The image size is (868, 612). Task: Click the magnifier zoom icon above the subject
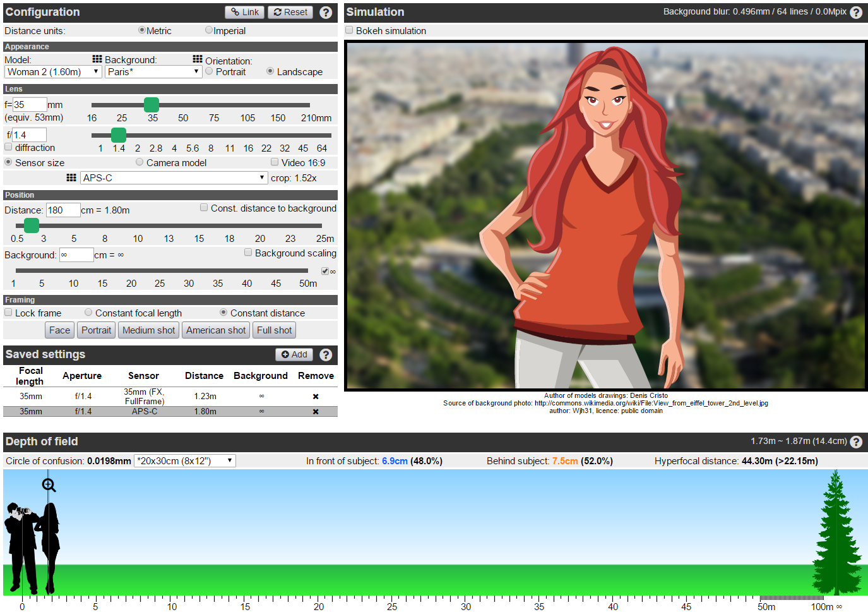coord(49,485)
